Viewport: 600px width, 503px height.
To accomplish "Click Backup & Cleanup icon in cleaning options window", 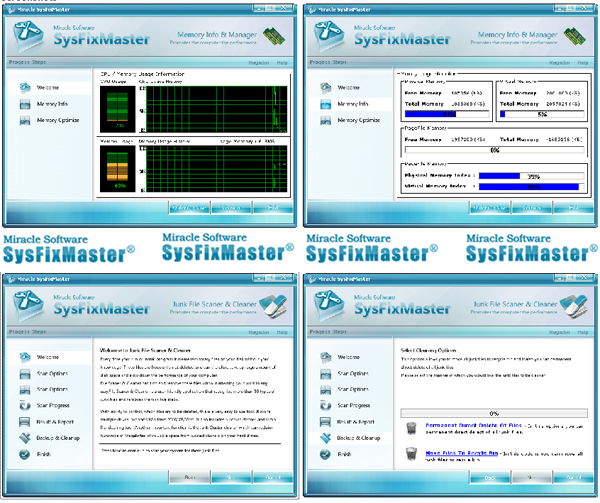I will pos(326,438).
